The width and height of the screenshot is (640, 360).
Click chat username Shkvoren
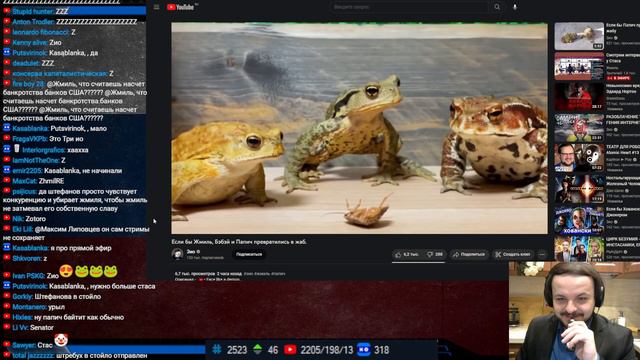(x=27, y=258)
